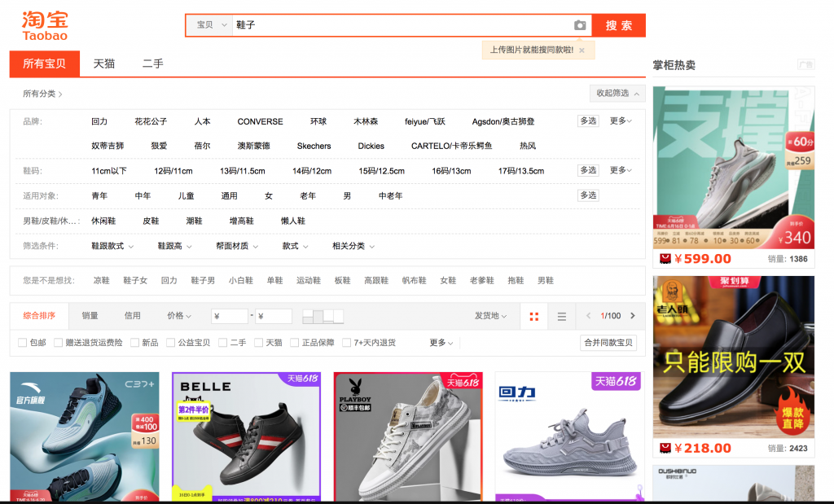Switch to the 天猫 tab
Viewport: 834px width, 504px height.
[104, 64]
